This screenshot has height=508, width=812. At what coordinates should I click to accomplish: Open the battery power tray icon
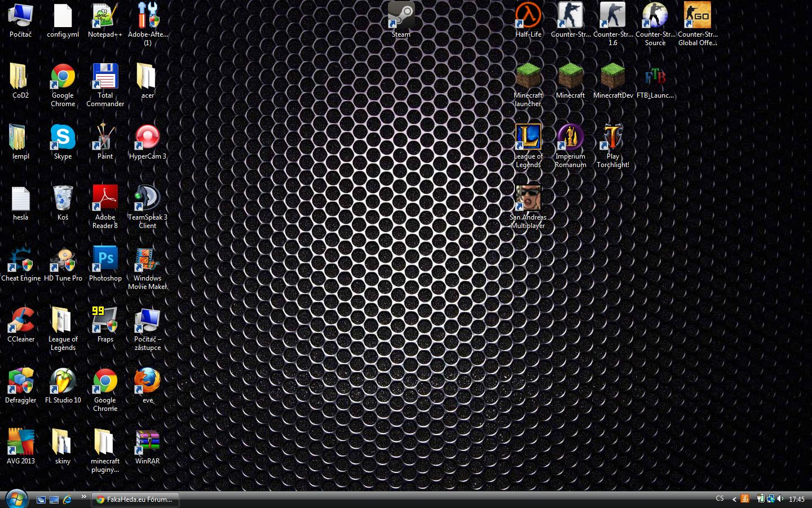[761, 498]
